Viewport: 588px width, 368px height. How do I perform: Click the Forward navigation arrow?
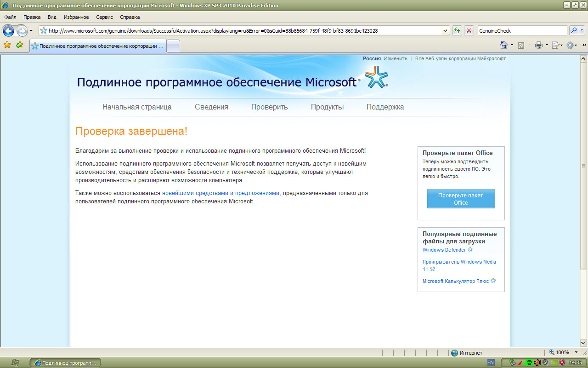pyautogui.click(x=22, y=31)
